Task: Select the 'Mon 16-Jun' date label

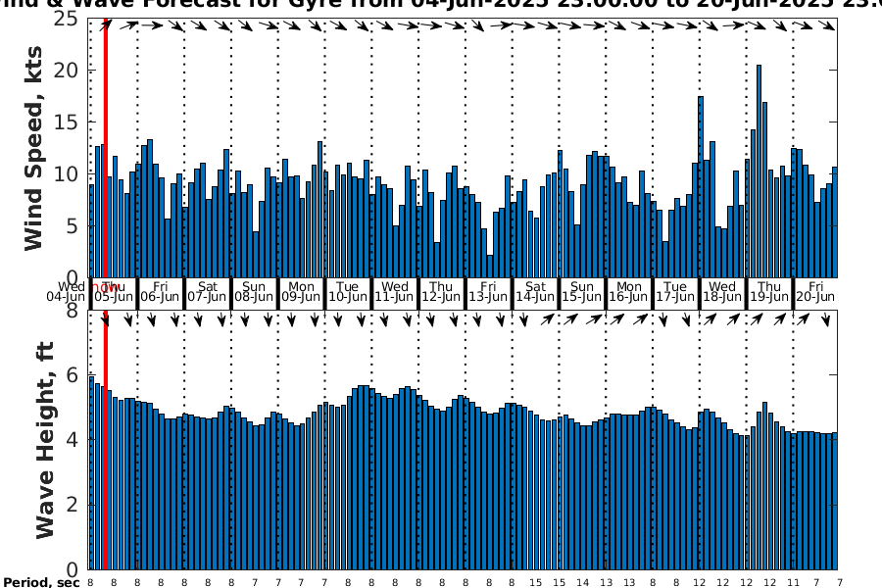Action: point(628,291)
